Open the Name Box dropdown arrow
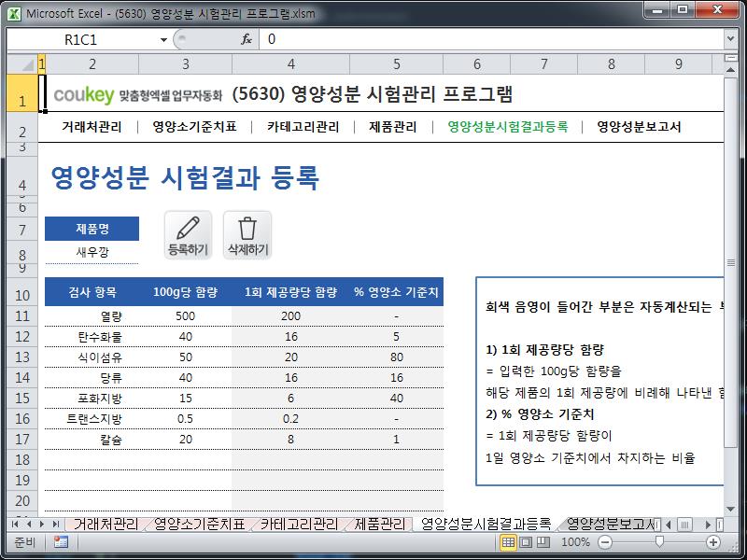 [163, 39]
